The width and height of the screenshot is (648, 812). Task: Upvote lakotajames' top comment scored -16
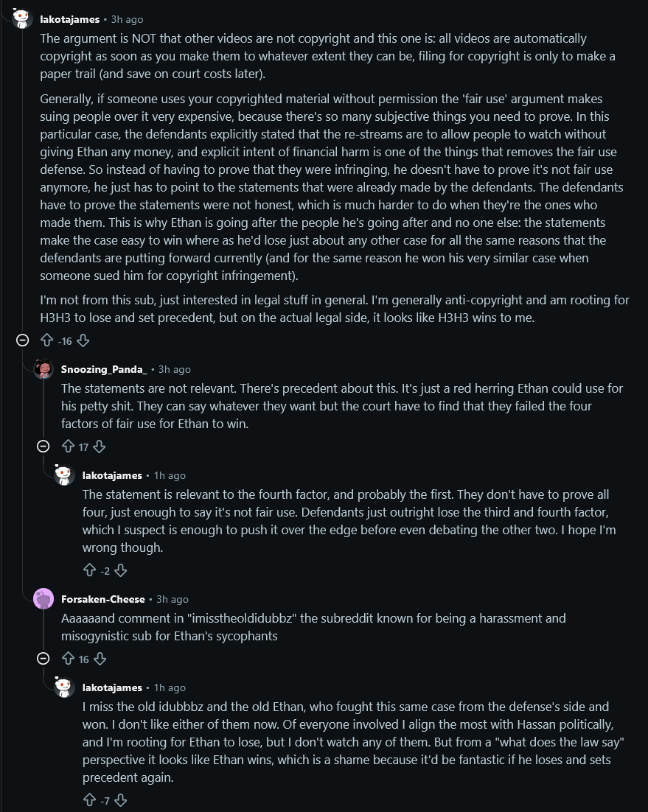(46, 340)
